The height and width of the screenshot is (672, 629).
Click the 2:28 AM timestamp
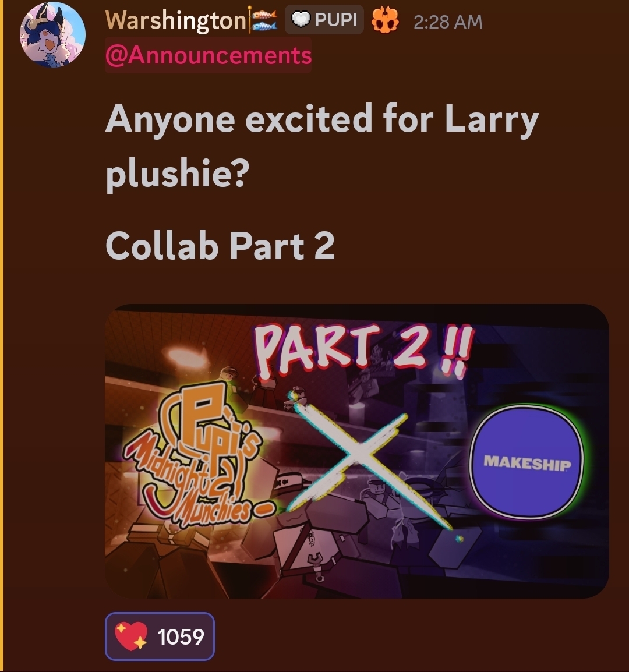(x=448, y=22)
